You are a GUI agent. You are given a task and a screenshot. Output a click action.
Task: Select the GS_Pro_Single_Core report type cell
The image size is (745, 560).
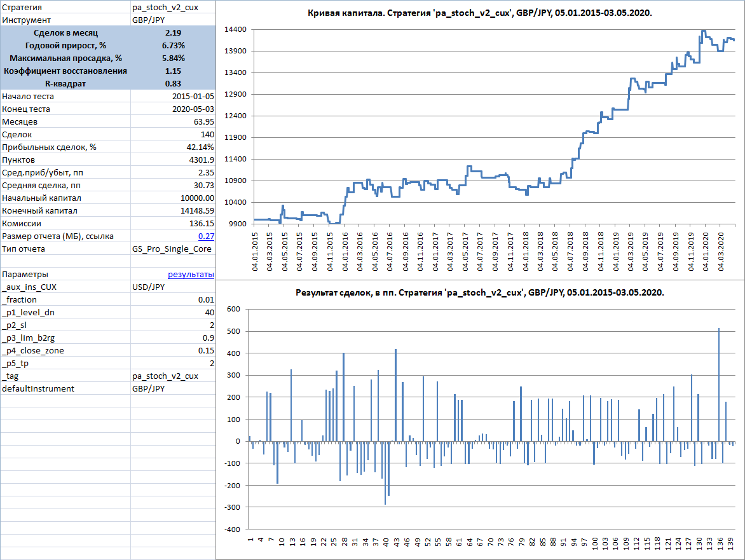pos(174,249)
